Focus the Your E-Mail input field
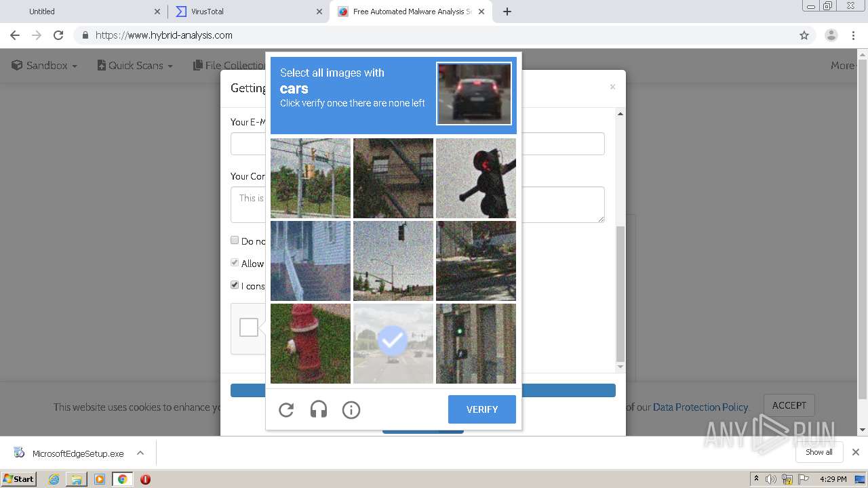Viewport: 868px width, 488px height. click(418, 144)
